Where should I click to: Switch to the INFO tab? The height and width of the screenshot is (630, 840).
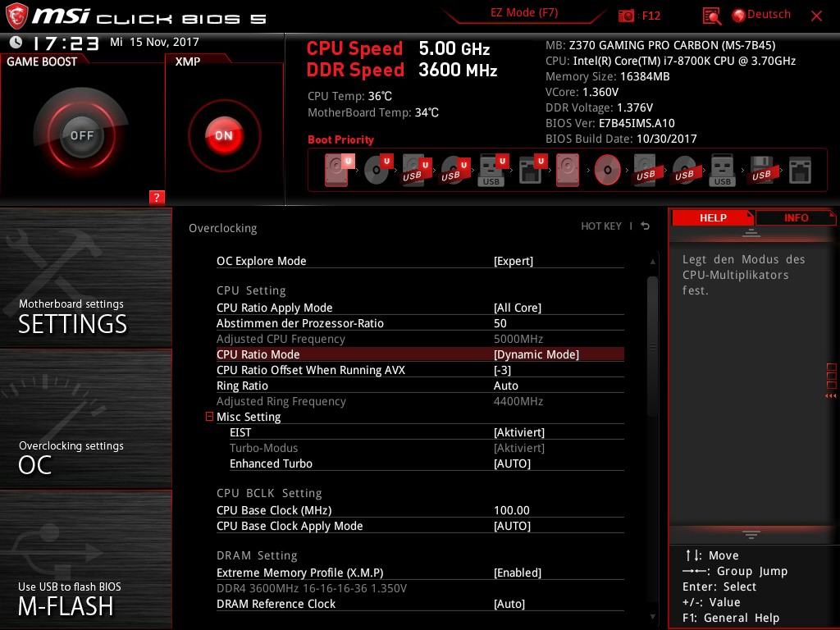796,217
